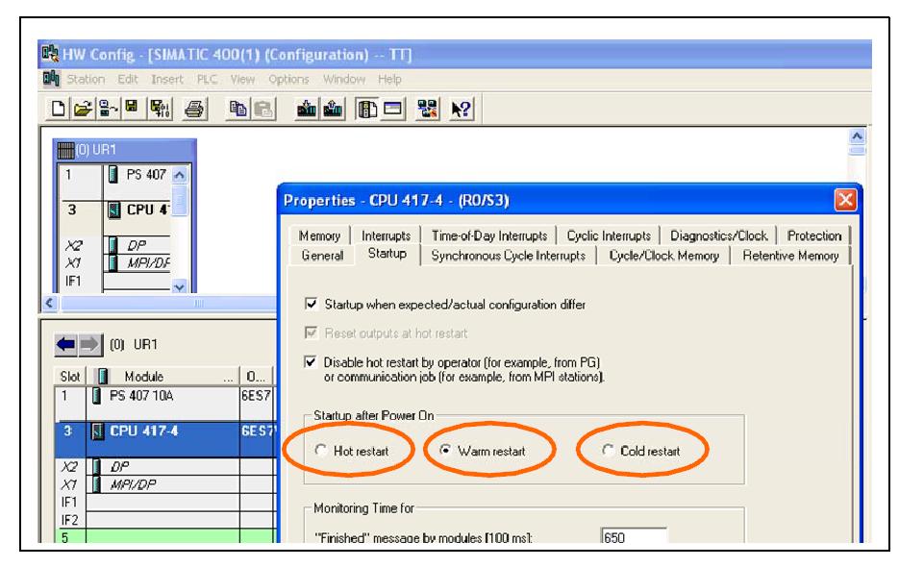Click the Paste toolbar icon
Screen dimensions: 924x567
[x=263, y=109]
